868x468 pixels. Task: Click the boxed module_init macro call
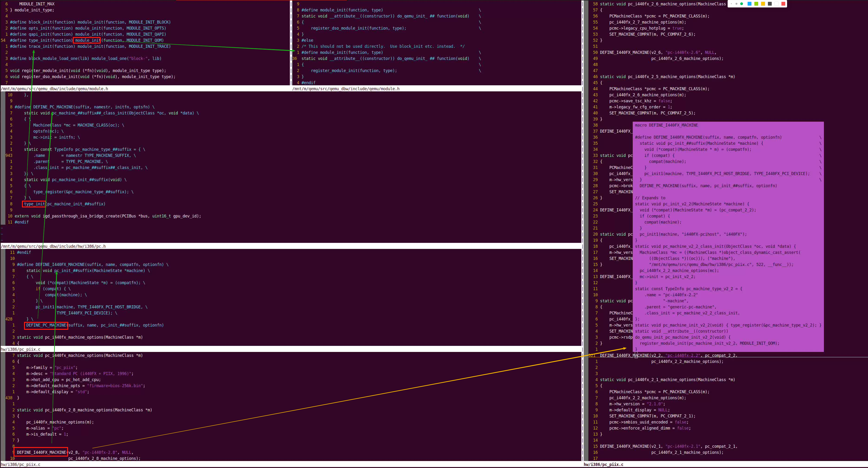(x=87, y=40)
